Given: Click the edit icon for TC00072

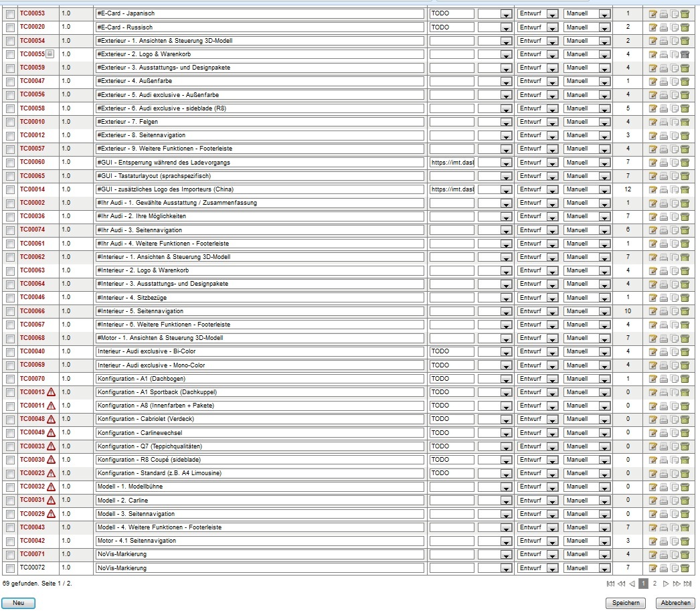Looking at the screenshot, I should [653, 568].
